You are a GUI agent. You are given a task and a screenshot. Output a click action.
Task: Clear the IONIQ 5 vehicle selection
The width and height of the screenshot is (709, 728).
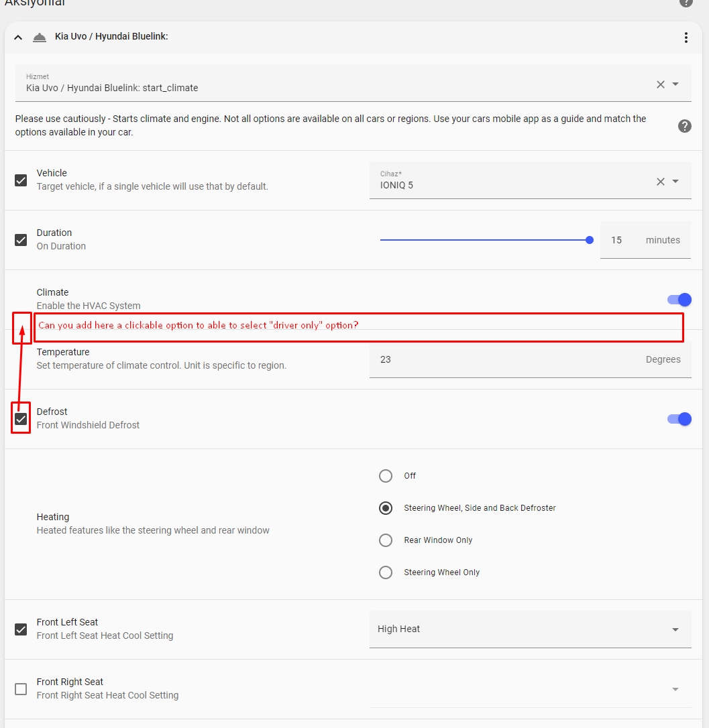pos(660,181)
